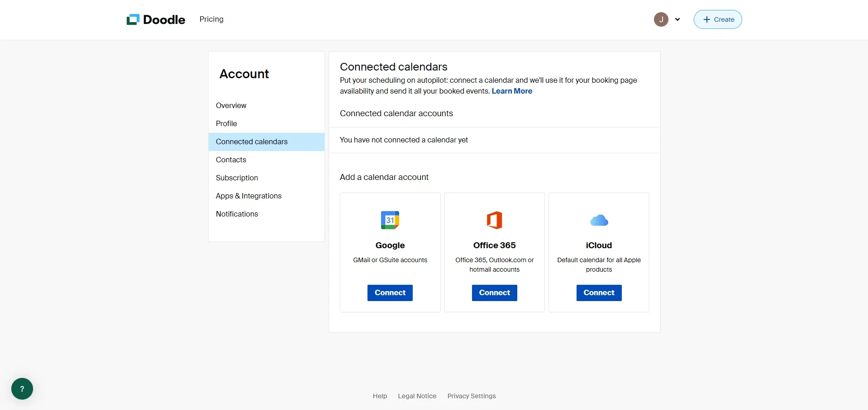Open the Subscription section
The width and height of the screenshot is (868, 410).
point(267,178)
